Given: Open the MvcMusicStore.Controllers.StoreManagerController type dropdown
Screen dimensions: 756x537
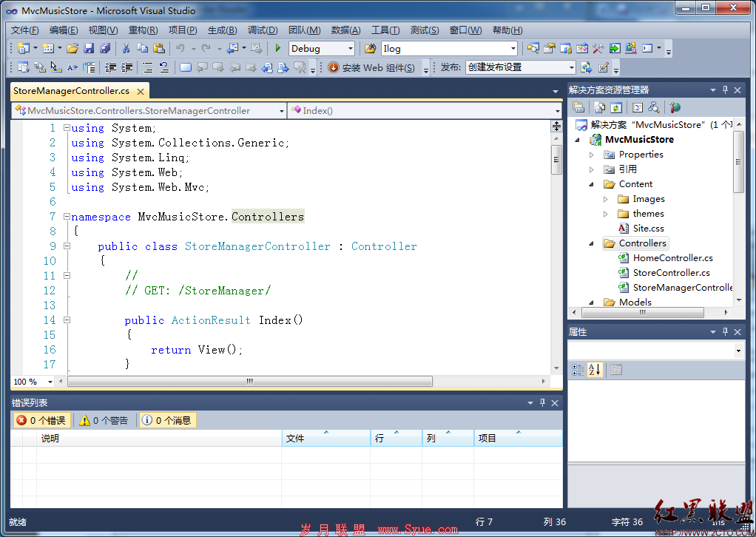Looking at the screenshot, I should pyautogui.click(x=282, y=111).
